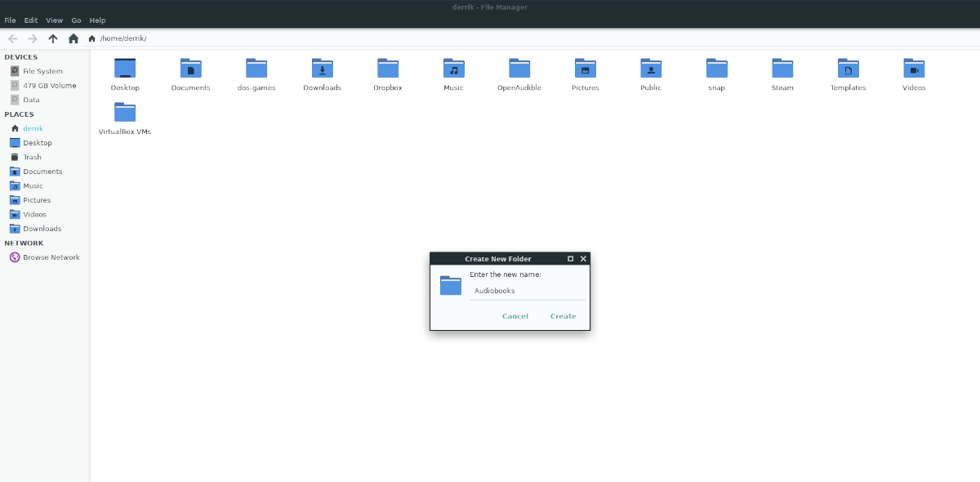Open home folder via toolbar home icon
Screen dimensions: 980x482
pyautogui.click(x=73, y=38)
